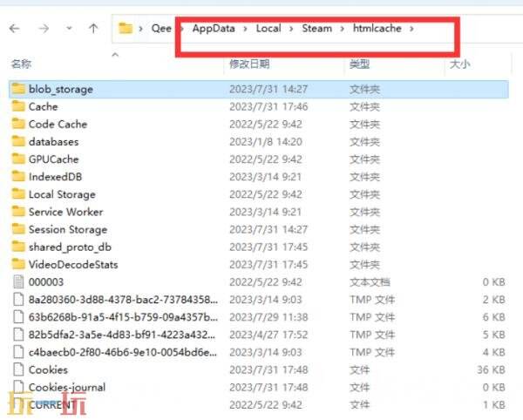Expand the chevron after Steam
523x420 pixels.
click(x=343, y=29)
